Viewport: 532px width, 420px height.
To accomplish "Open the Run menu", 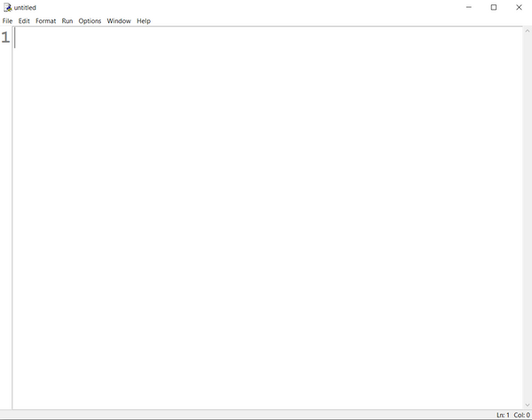I will pos(67,20).
